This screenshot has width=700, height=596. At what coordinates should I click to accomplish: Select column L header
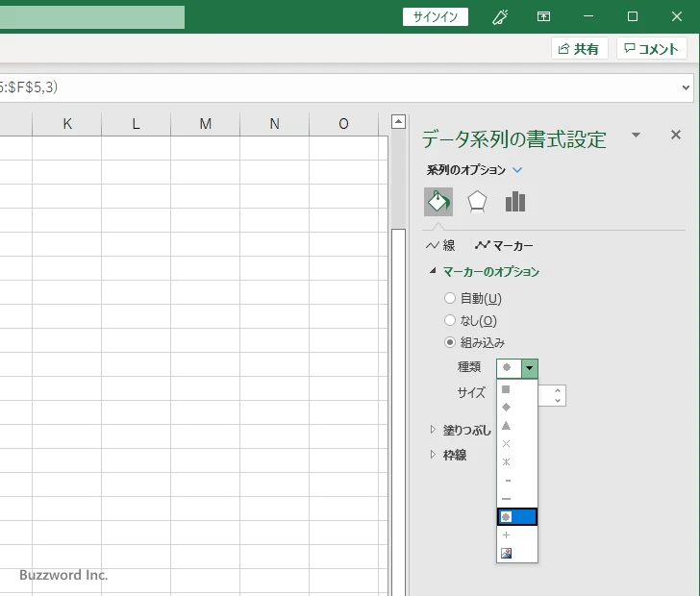137,124
